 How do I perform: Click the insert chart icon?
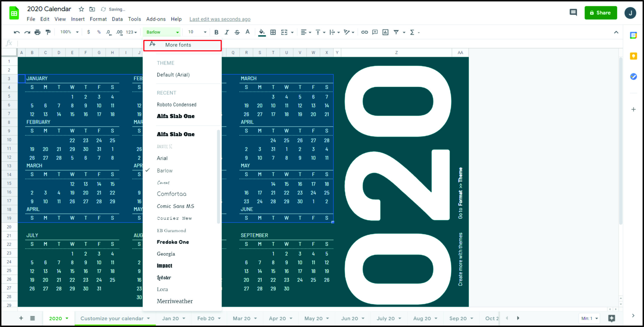385,32
